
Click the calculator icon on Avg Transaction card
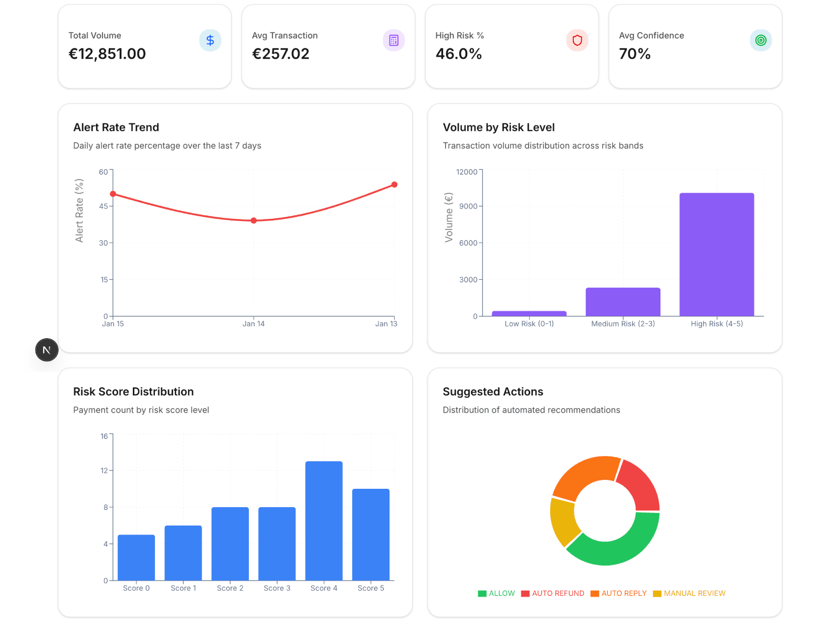tap(394, 40)
